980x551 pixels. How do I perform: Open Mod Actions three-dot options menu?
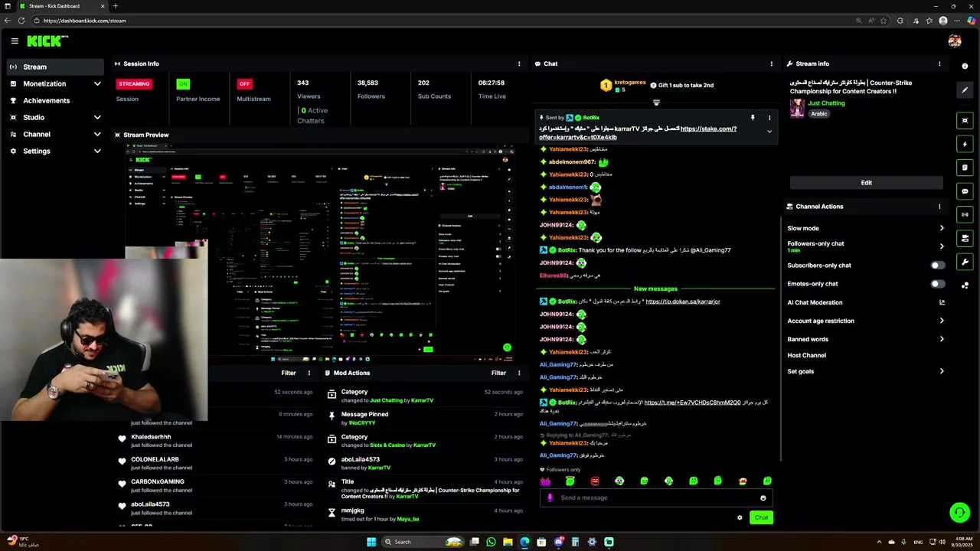[519, 373]
